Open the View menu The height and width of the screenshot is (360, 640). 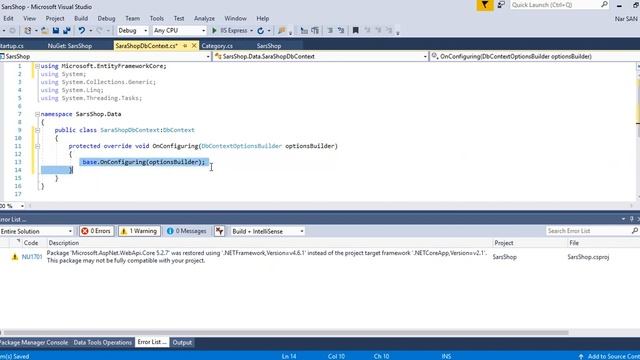point(29,19)
